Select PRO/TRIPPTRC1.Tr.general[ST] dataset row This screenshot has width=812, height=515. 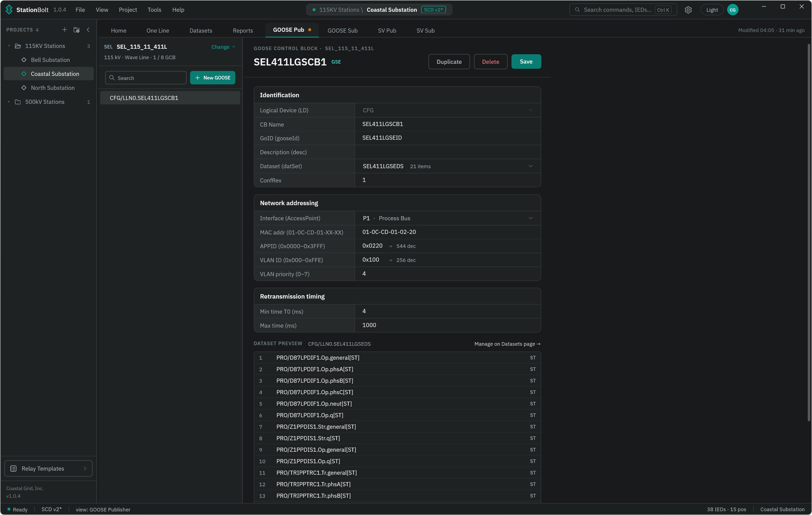tap(397, 473)
